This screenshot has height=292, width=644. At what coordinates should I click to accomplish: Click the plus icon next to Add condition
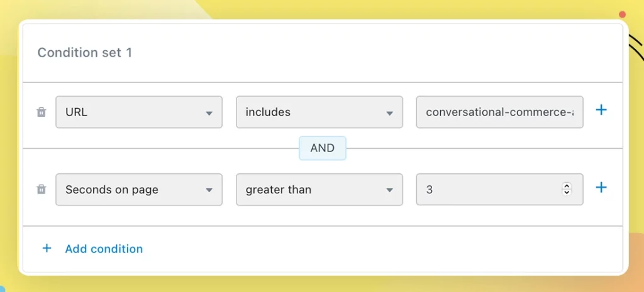tap(47, 248)
